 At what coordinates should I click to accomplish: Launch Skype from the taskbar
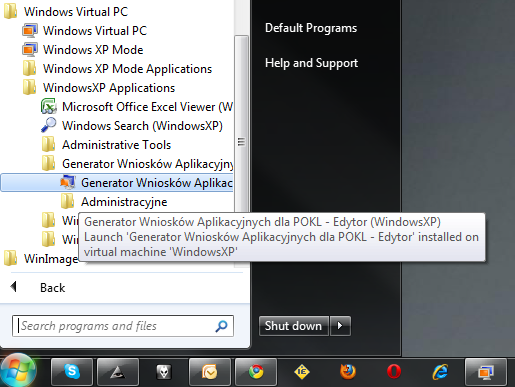(x=72, y=372)
